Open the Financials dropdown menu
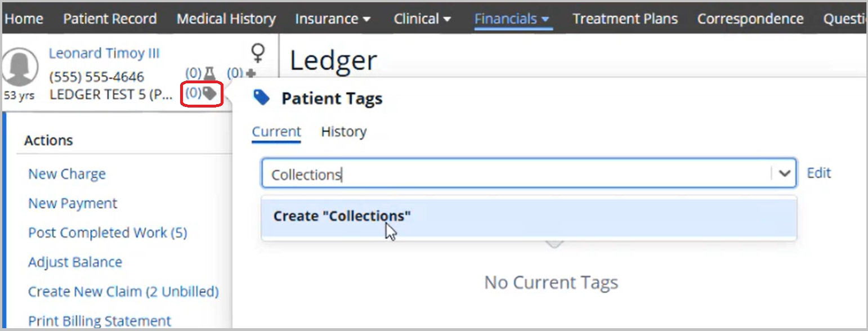 point(512,19)
